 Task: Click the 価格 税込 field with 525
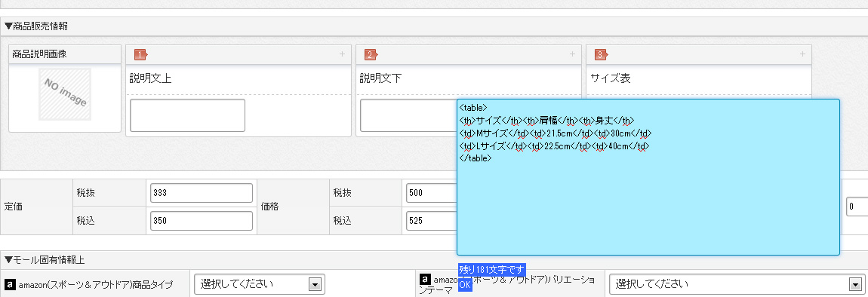431,221
